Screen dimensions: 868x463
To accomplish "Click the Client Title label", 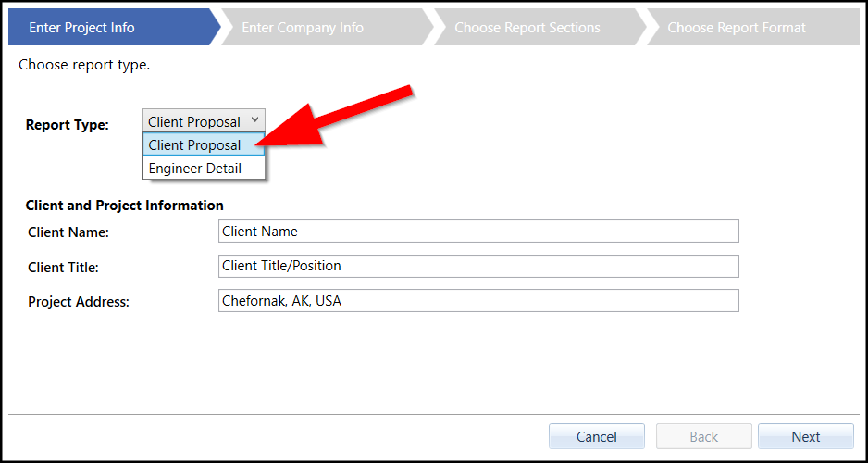I will 63,268.
